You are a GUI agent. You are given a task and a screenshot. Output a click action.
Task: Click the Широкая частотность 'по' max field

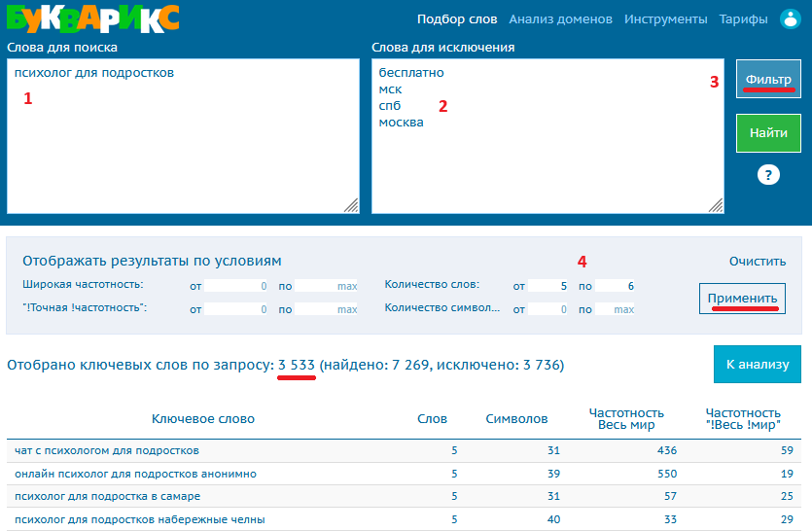326,286
